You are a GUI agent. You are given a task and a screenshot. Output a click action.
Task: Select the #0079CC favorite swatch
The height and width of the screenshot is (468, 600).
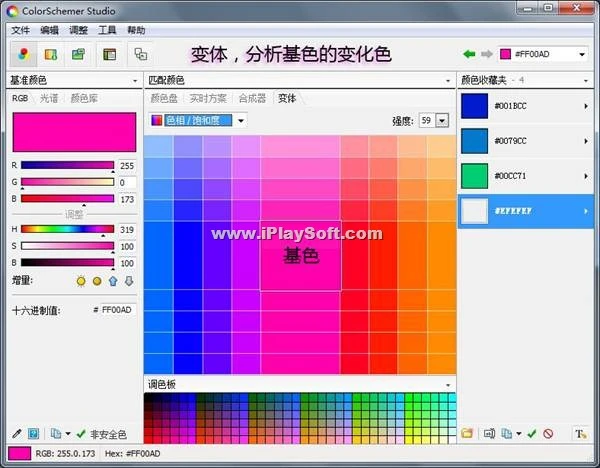(x=474, y=141)
